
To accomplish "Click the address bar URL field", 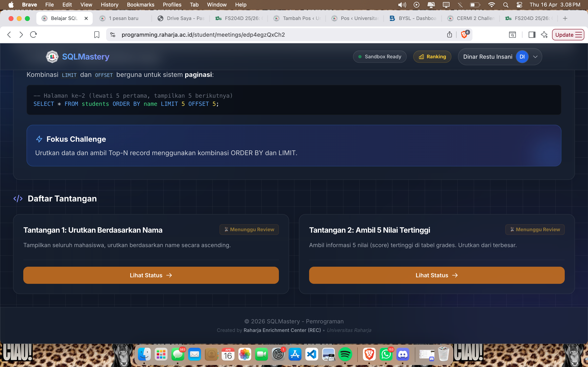I will (x=267, y=35).
